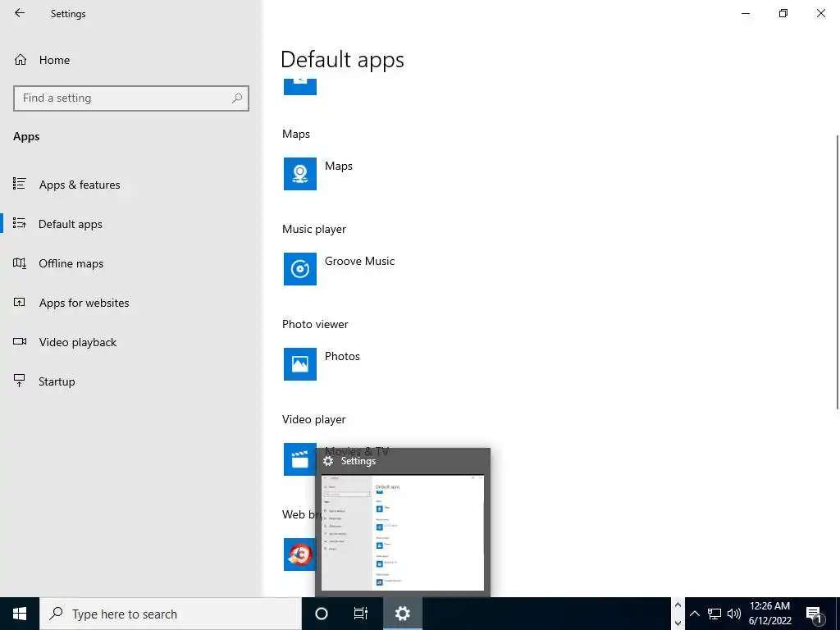
Task: Show hidden system tray icons
Action: [x=694, y=614]
